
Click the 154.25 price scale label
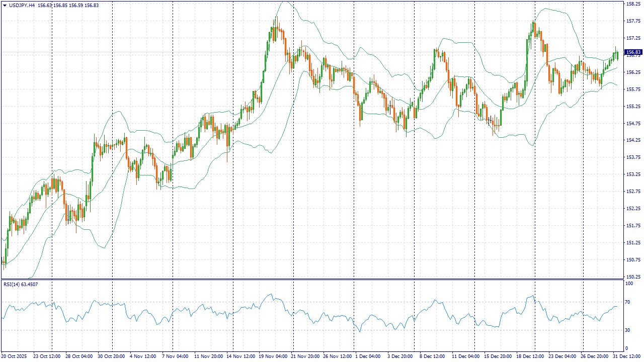pyautogui.click(x=632, y=140)
